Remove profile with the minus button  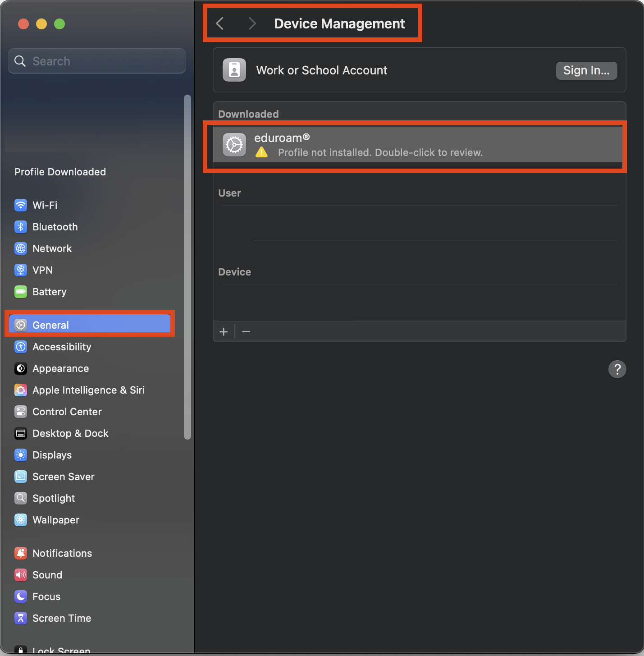[246, 332]
